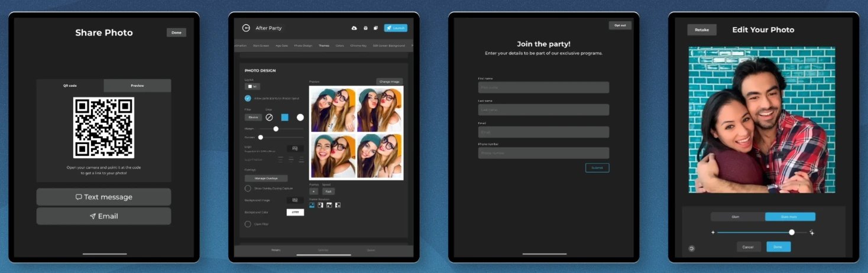Open the Background Color white swatch

(x=295, y=212)
